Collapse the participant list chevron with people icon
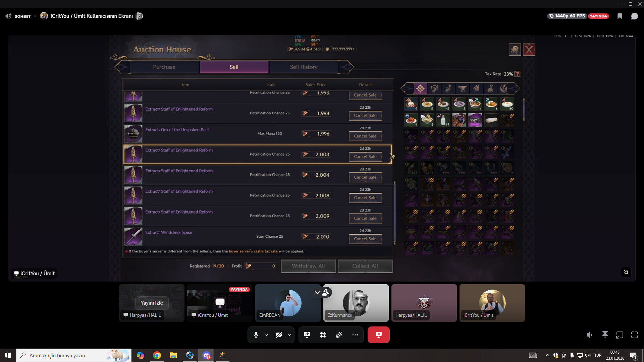This screenshot has height=362, width=644. tap(322, 292)
